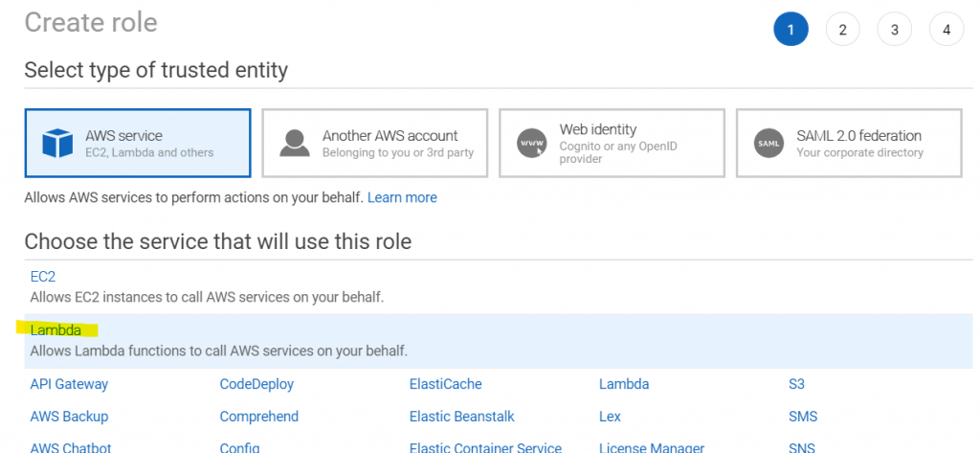Viewport: 980px width, 453px height.
Task: Select Elastic Beanstalk from services
Action: pos(461,417)
